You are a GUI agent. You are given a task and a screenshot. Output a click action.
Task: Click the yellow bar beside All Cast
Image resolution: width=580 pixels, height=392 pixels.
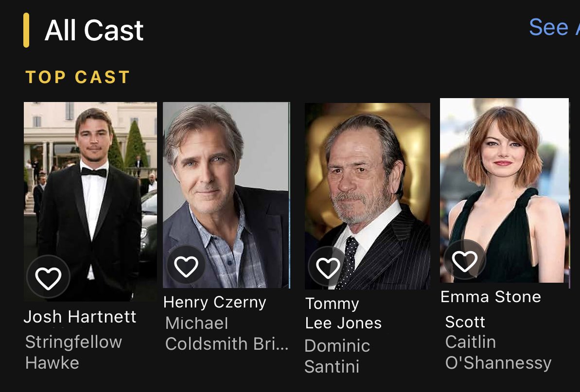pos(26,30)
